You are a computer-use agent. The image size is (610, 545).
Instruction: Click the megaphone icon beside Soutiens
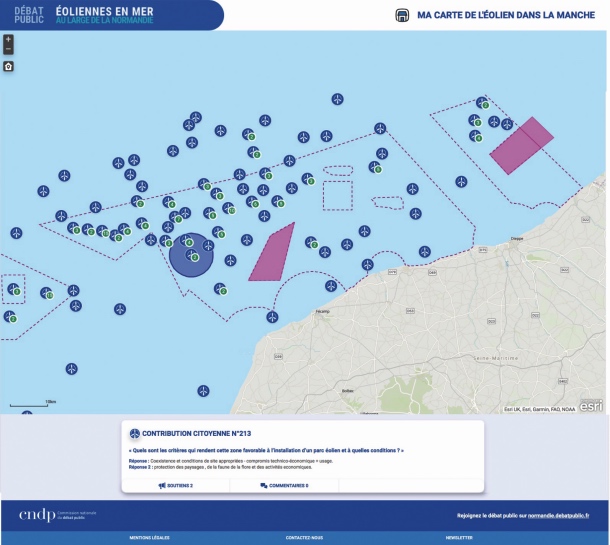[x=162, y=485]
